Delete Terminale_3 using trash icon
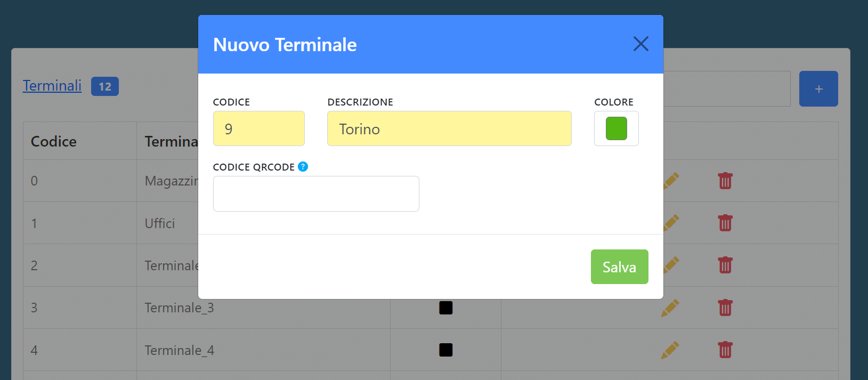This screenshot has height=380, width=868. (725, 308)
